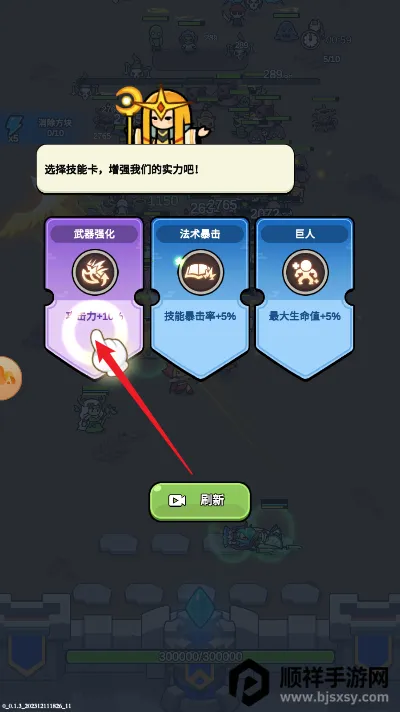
Task: Tap the weapon enhancement claw icon
Action: tap(95, 272)
